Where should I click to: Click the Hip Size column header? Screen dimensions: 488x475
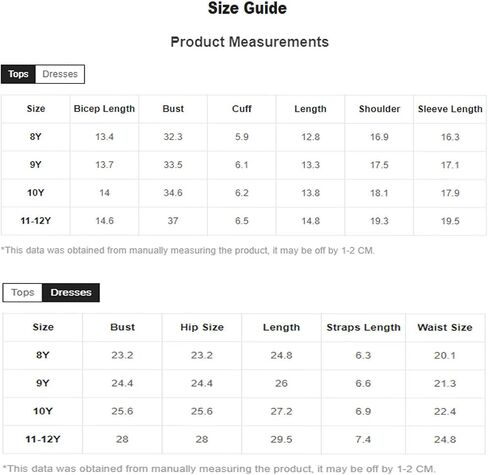tap(202, 327)
